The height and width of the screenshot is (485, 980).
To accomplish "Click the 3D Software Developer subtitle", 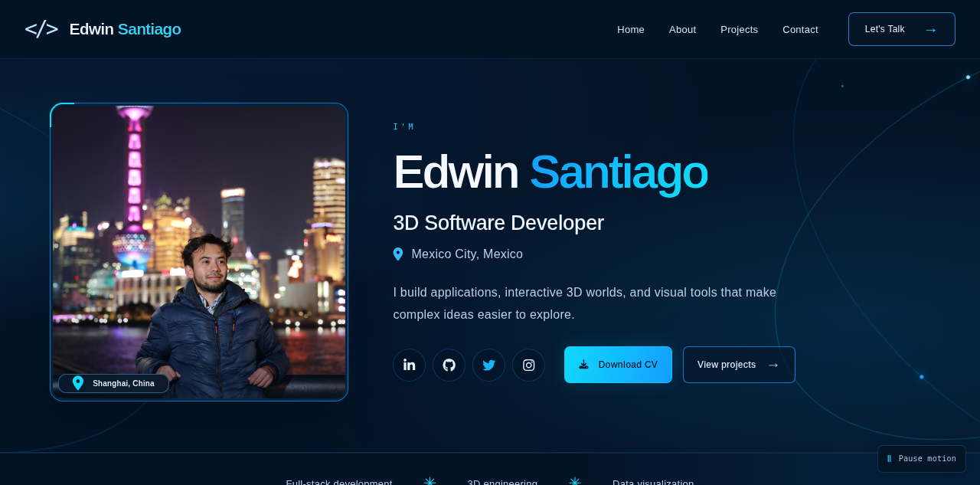I will point(498,223).
